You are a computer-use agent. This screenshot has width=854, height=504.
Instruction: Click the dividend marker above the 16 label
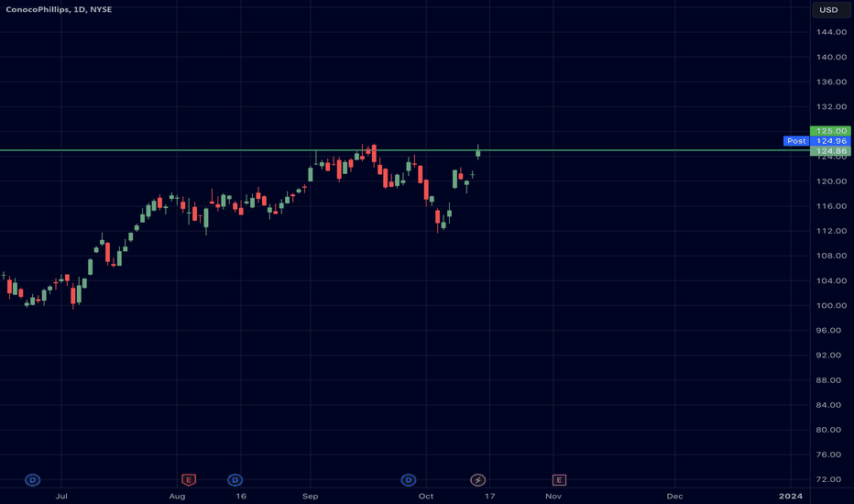point(235,480)
